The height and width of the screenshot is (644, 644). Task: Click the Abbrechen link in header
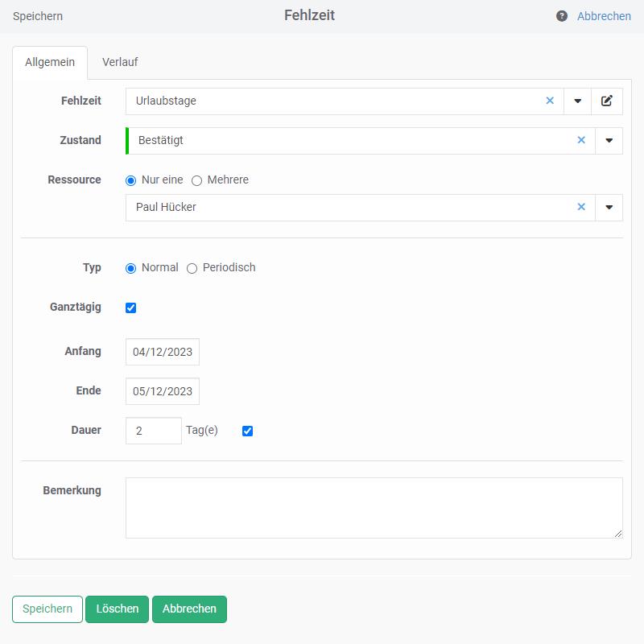coord(604,16)
